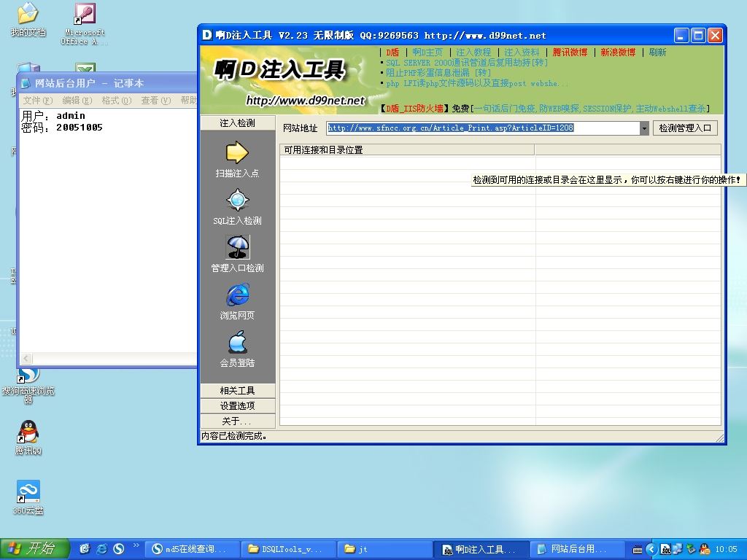Select the 管理入口检测 umbrella icon

[237, 247]
